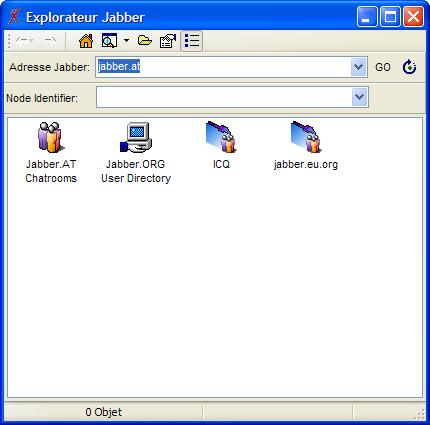Viewport: 430px width, 425px height.
Task: Select the ICQ folder icon
Action: (221, 137)
